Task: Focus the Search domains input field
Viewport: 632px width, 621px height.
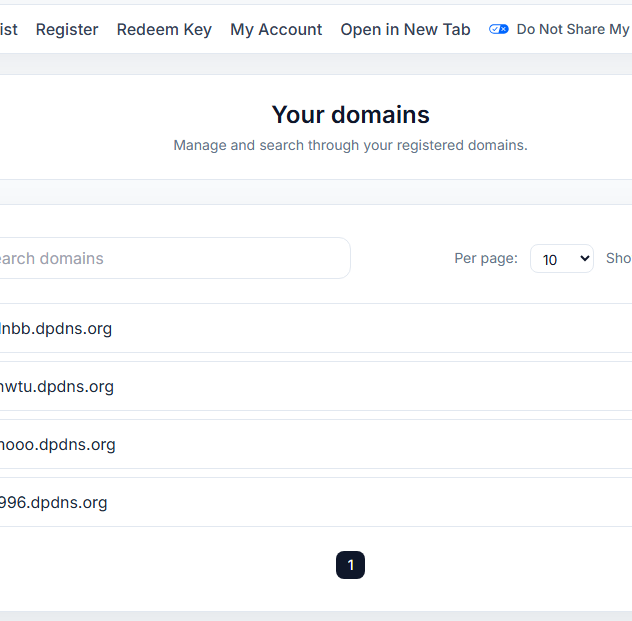Action: point(170,258)
